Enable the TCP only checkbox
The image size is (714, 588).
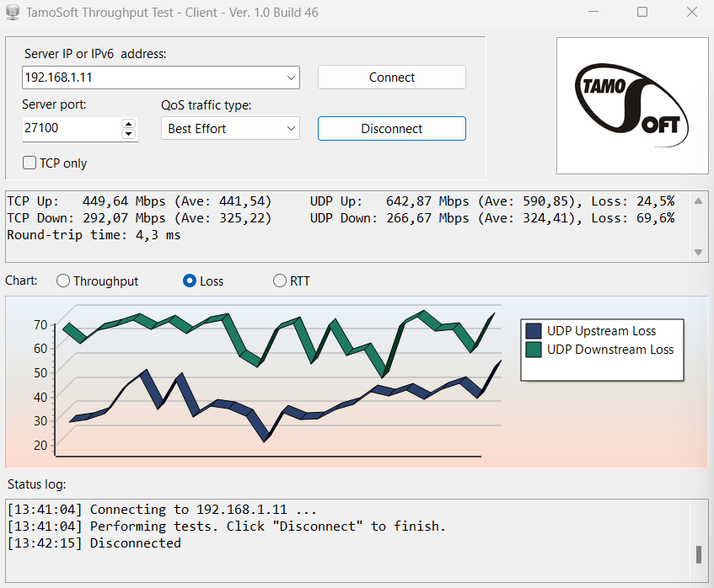(x=30, y=163)
